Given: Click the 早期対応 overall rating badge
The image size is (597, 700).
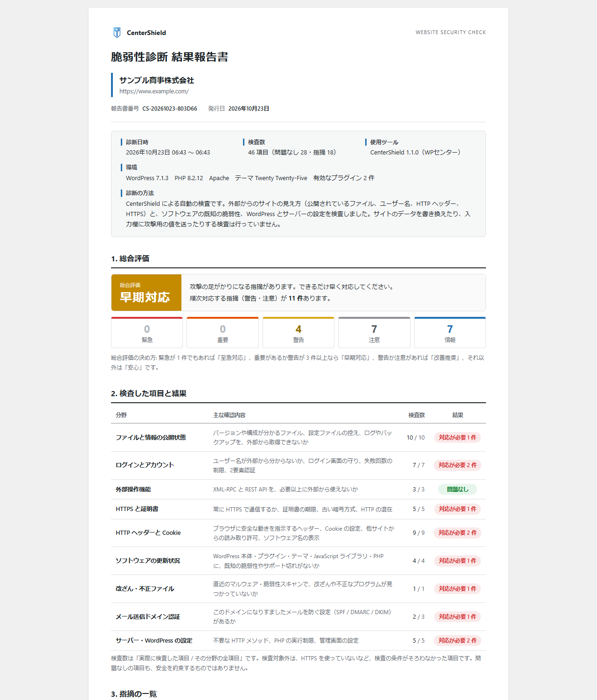Looking at the screenshot, I should pos(146,293).
